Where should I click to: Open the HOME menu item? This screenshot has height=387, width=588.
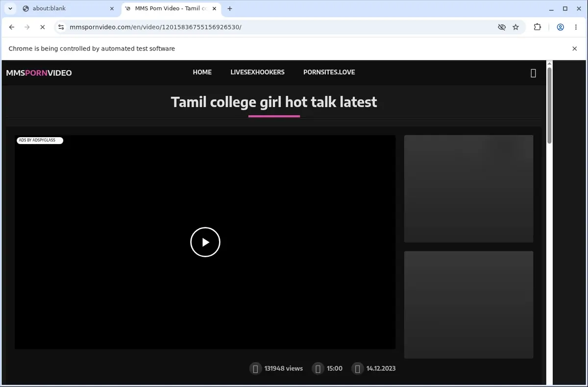pos(202,72)
